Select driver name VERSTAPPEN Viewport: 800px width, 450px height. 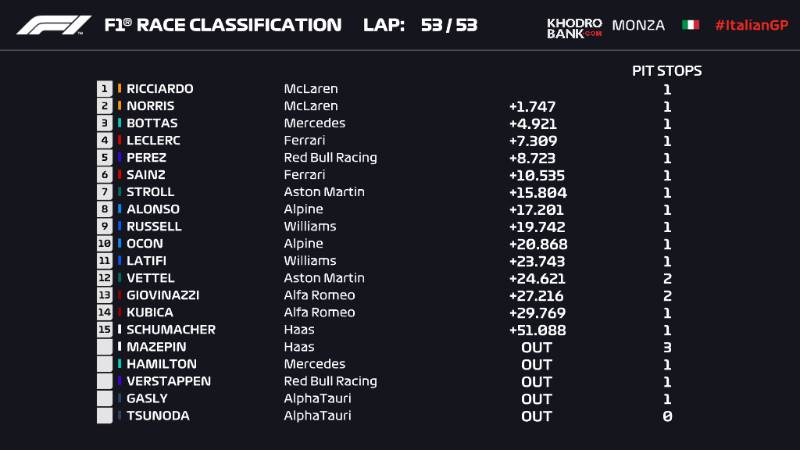(x=168, y=381)
